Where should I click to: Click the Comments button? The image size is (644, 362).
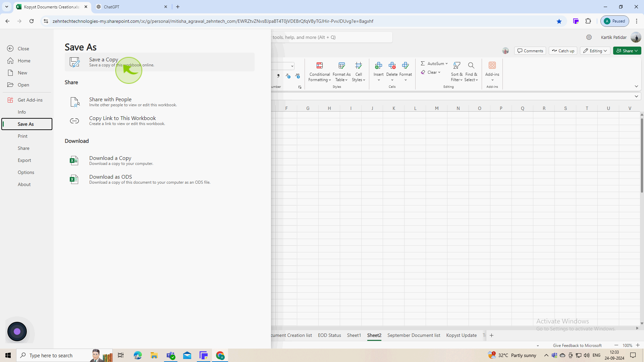click(530, 51)
